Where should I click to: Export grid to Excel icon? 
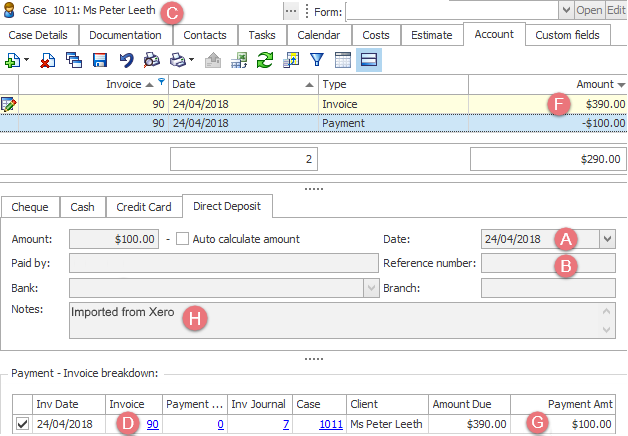(239, 60)
